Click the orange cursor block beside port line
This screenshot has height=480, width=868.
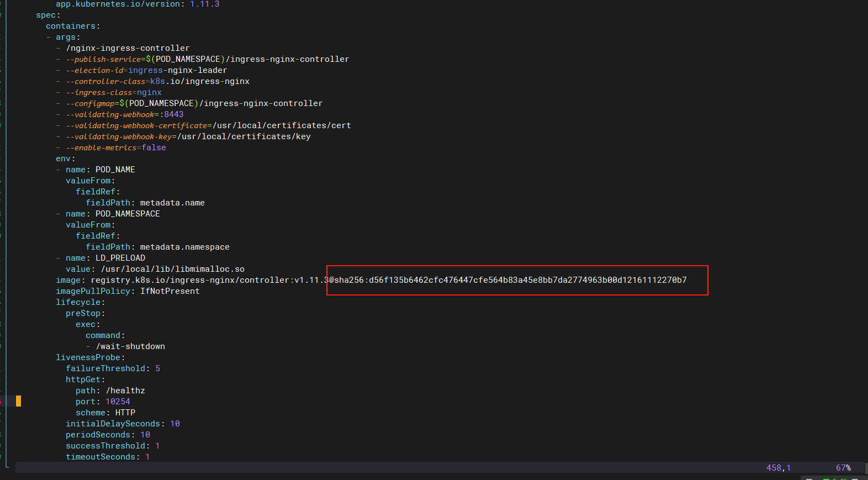[18, 401]
